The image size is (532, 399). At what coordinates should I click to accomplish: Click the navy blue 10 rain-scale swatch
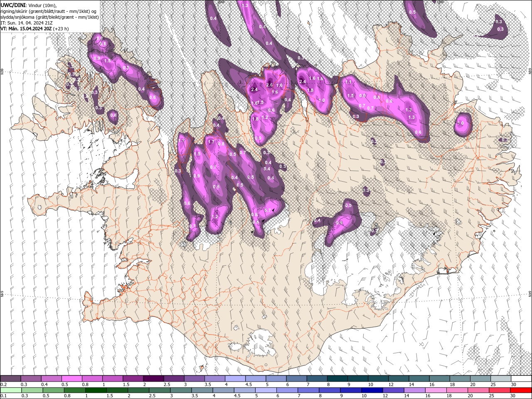[x=372, y=390]
